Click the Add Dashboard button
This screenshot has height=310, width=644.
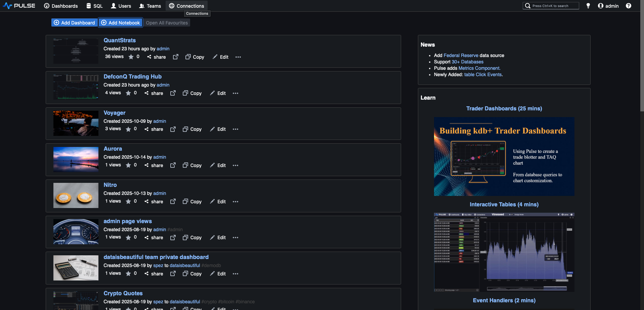pyautogui.click(x=74, y=22)
